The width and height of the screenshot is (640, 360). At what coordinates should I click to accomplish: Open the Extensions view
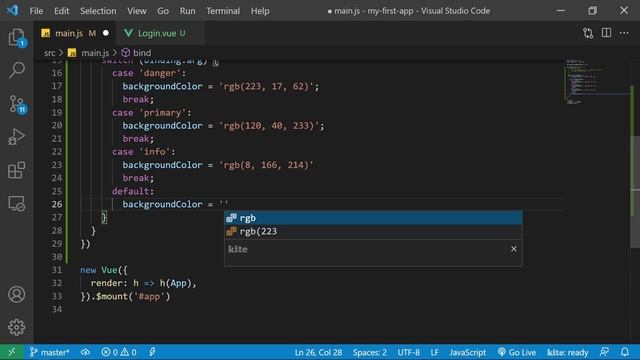(16, 170)
